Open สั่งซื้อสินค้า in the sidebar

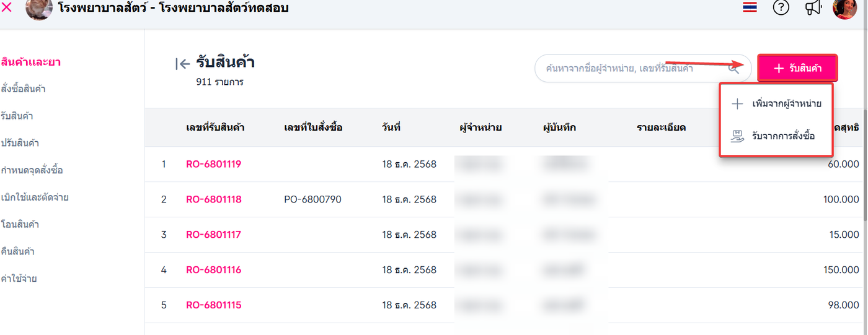click(24, 89)
